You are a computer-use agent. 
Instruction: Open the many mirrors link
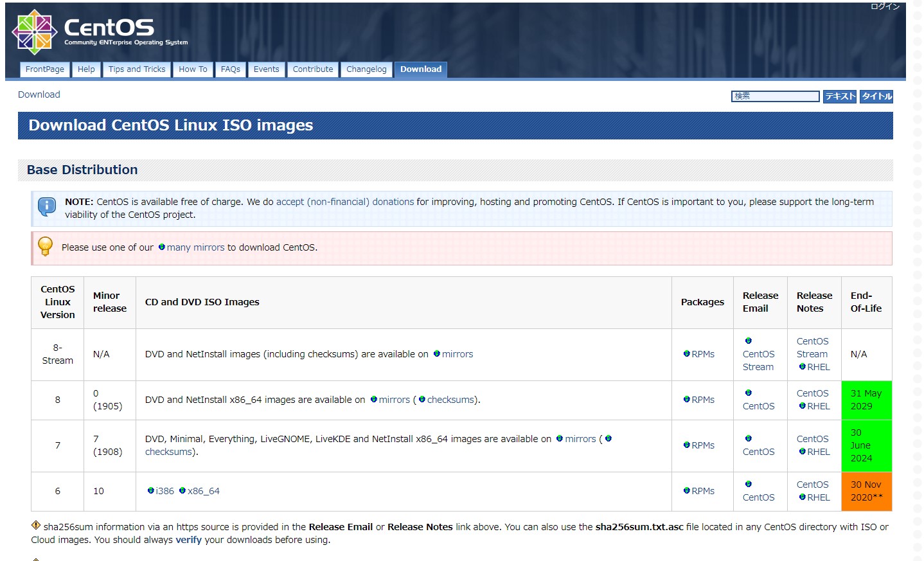[196, 247]
